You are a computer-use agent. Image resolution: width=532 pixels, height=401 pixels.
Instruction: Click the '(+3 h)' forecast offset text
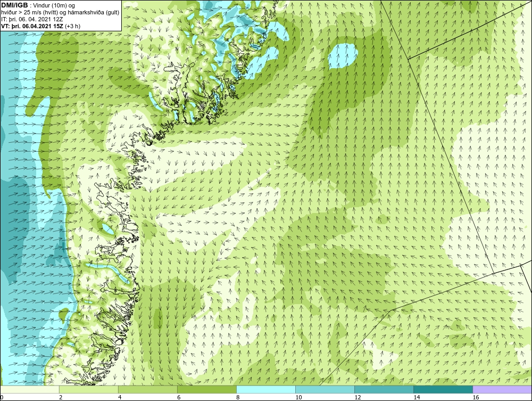[x=72, y=26]
